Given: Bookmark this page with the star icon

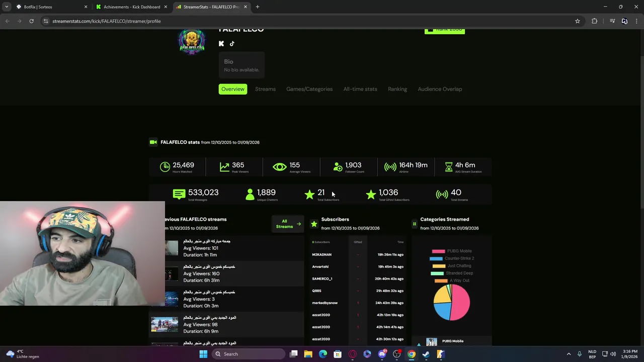Looking at the screenshot, I should point(578,21).
